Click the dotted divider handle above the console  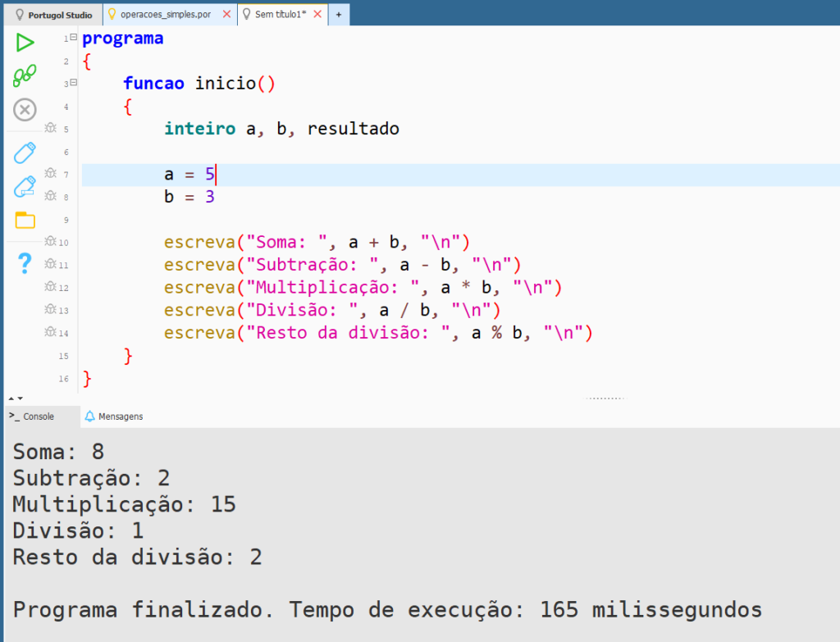click(605, 398)
